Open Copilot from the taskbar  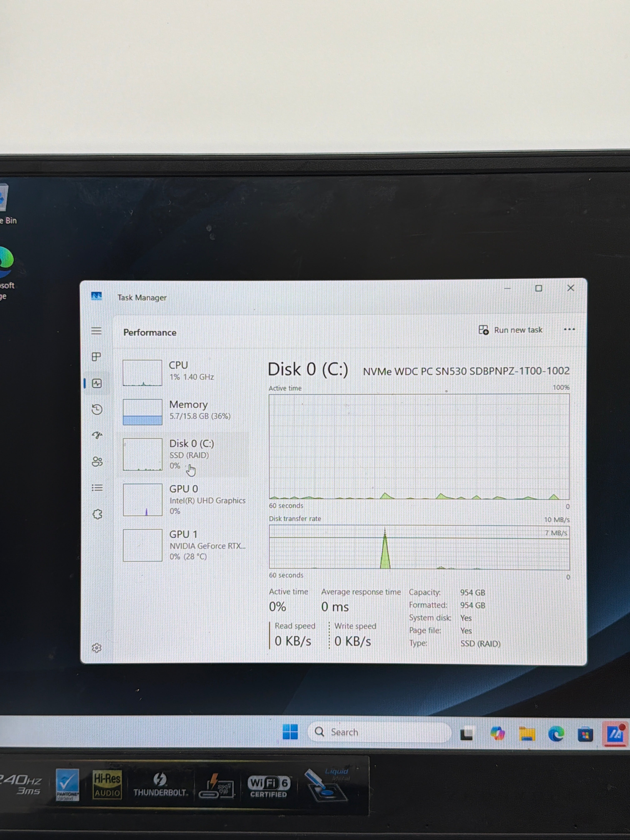(497, 733)
